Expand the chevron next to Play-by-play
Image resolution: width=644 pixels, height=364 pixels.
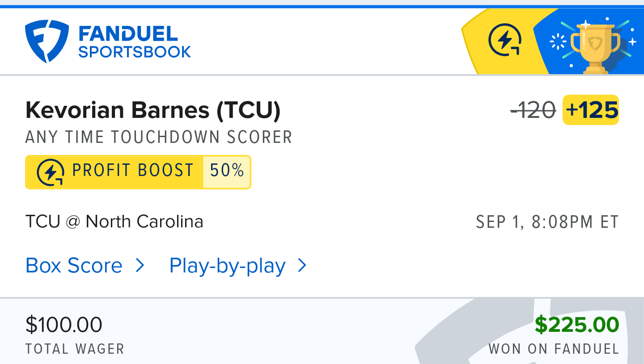pyautogui.click(x=302, y=266)
